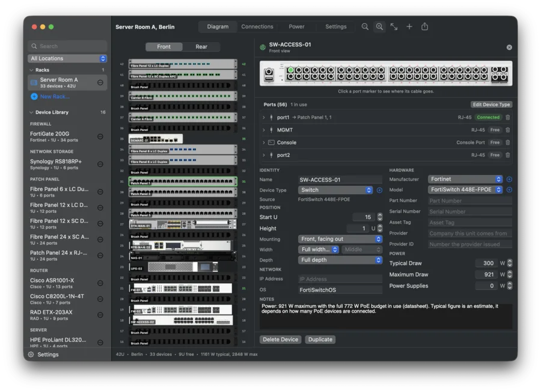Open the Mounting dropdown showing Front, facing out
This screenshot has width=541, height=392.
pyautogui.click(x=340, y=239)
